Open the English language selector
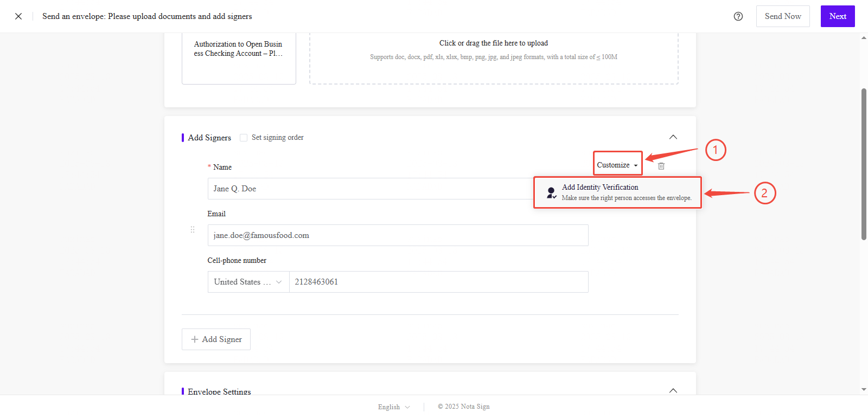Screen dimensions: 868x419 (394, 407)
